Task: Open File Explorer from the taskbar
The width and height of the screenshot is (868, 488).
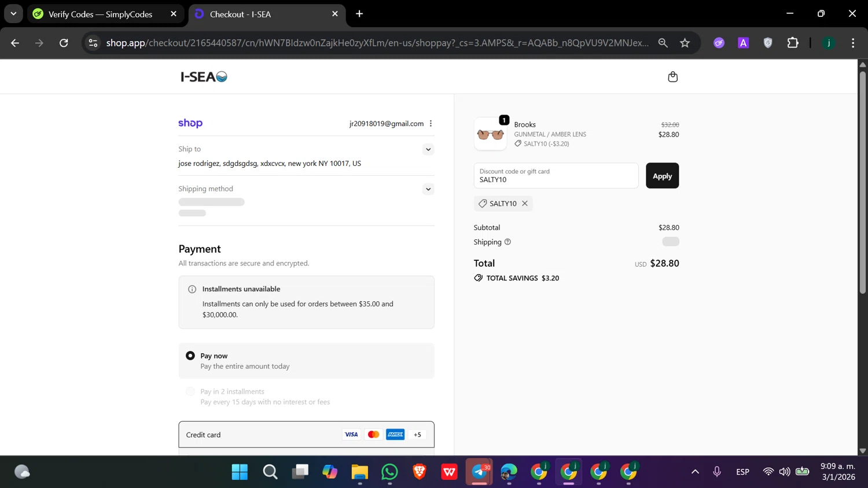Action: [x=359, y=472]
